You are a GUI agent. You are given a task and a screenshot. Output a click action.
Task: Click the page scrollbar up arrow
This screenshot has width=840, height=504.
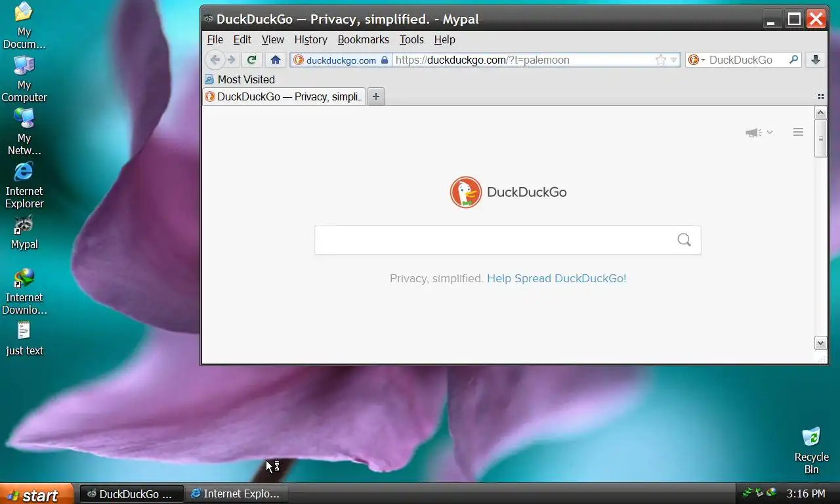pyautogui.click(x=820, y=113)
